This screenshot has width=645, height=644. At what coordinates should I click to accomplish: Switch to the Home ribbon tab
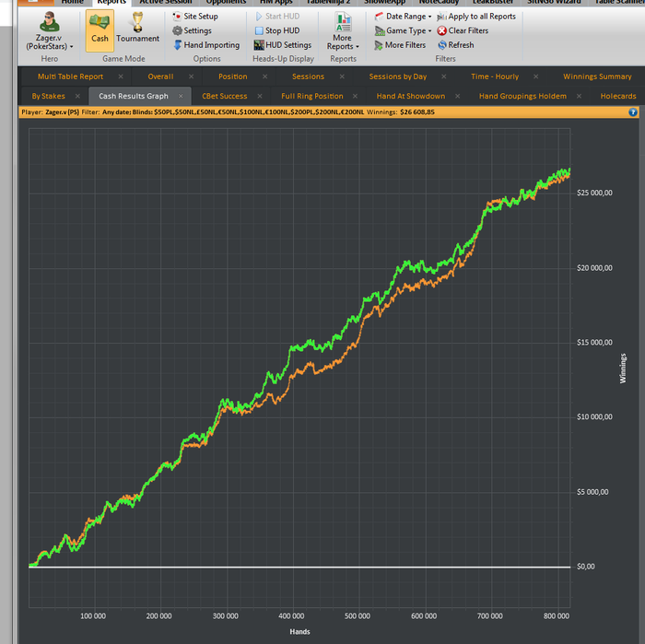click(73, 2)
